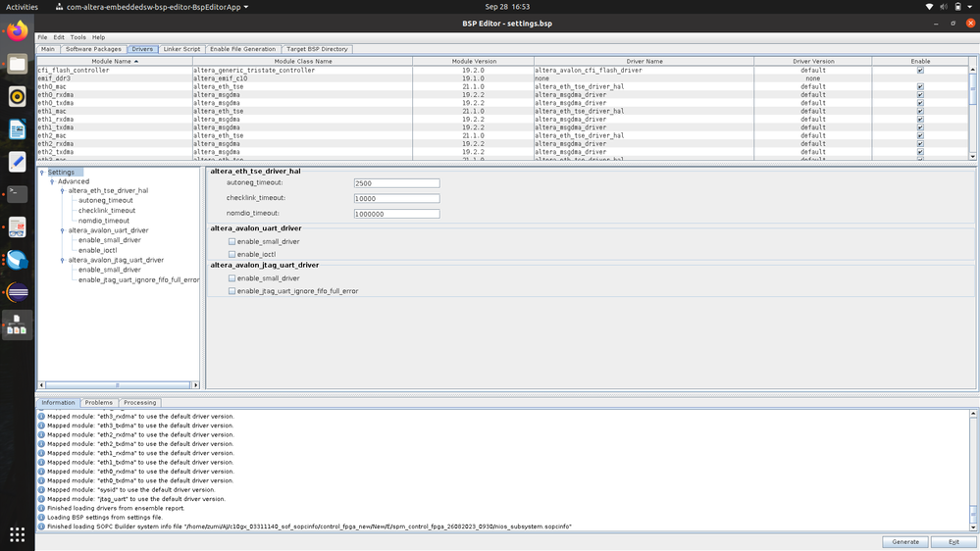Collapse altera_eth_tse_driver_hal tree node

click(x=62, y=191)
